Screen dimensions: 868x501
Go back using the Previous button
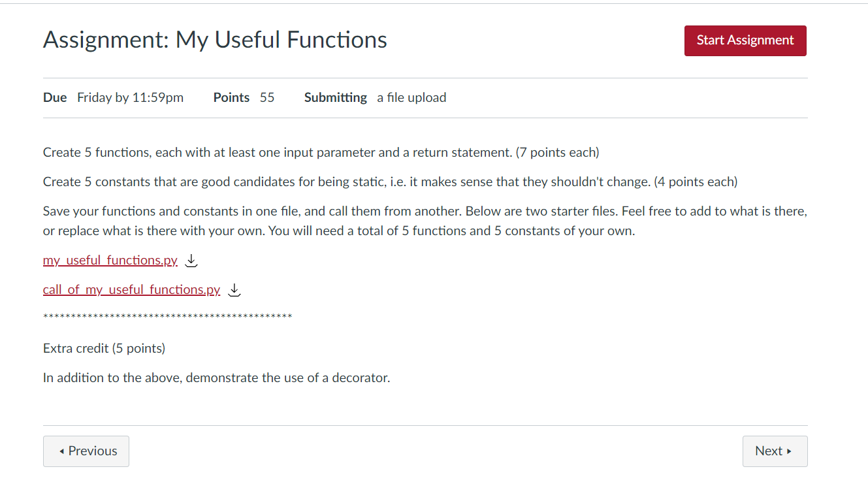coord(86,451)
